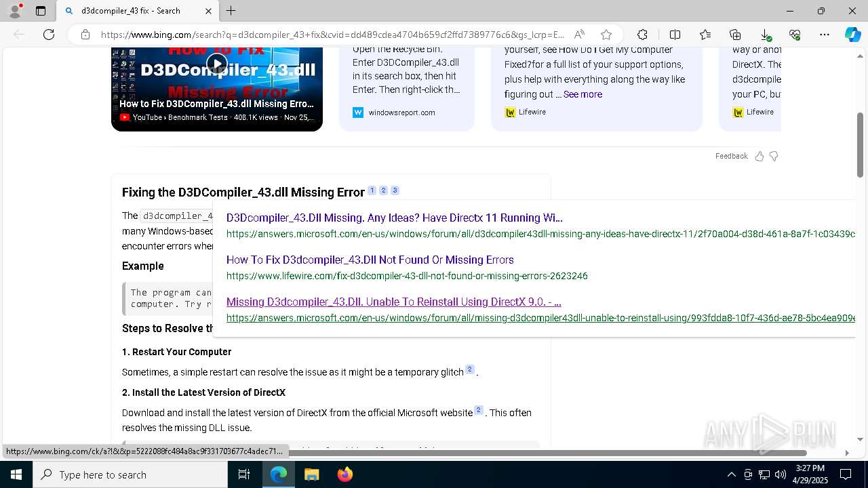Open Browser essentials icon
This screenshot has height=488, width=868.
(x=795, y=35)
